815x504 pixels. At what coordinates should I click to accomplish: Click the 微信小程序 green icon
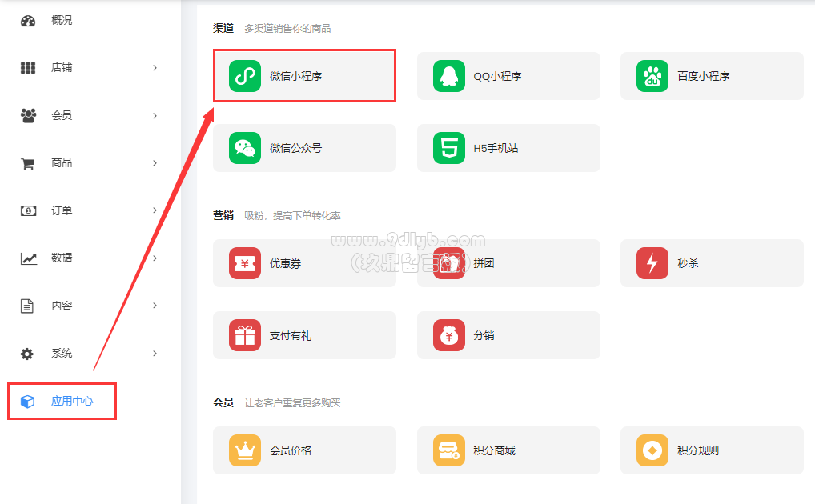[245, 76]
